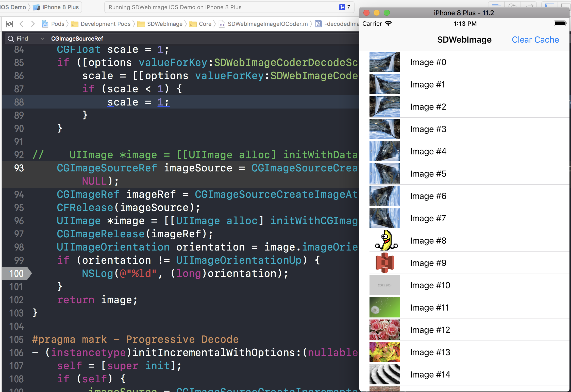This screenshot has width=571, height=392.
Task: Click the forward navigation arrow in jump bar
Action: 33,24
